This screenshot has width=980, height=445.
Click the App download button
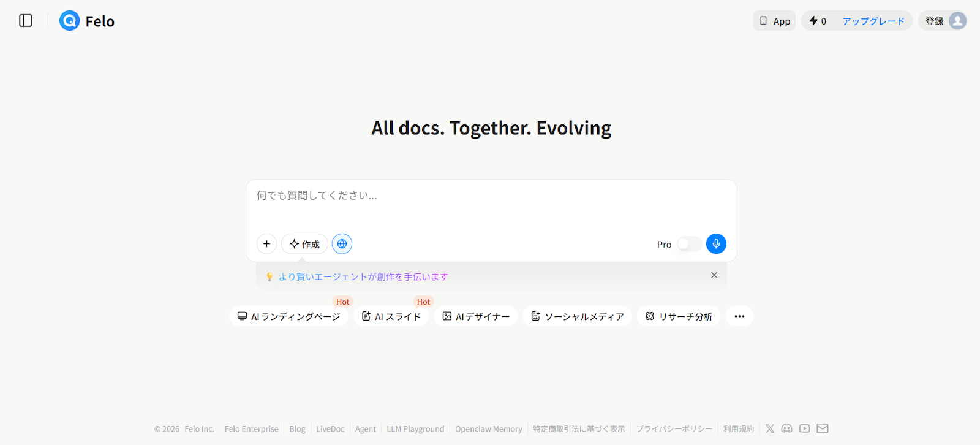coord(774,21)
